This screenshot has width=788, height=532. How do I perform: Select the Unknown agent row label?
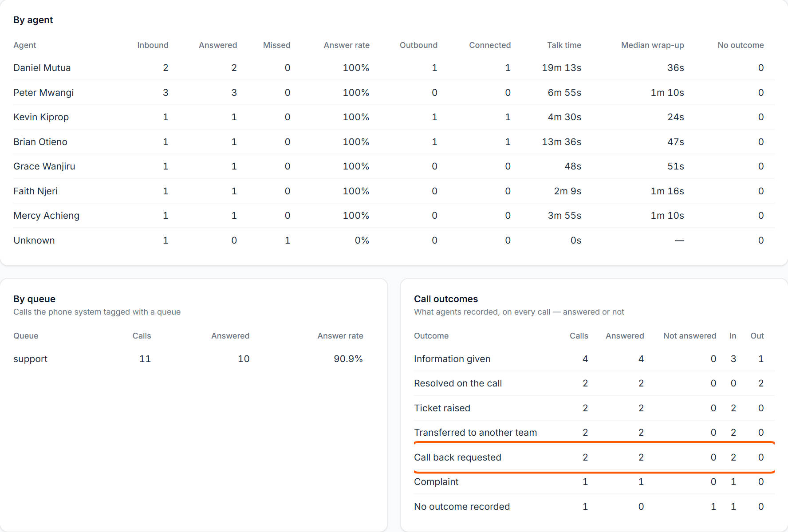(34, 240)
